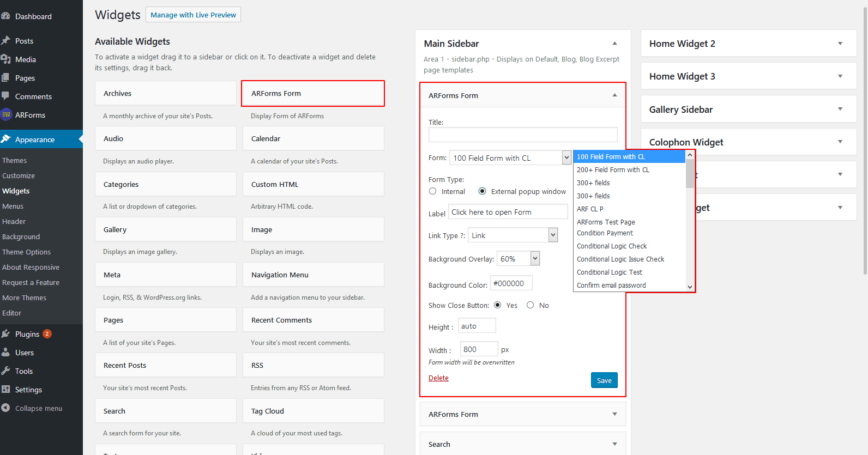Expand the Home Widget 2 panel

[x=840, y=44]
